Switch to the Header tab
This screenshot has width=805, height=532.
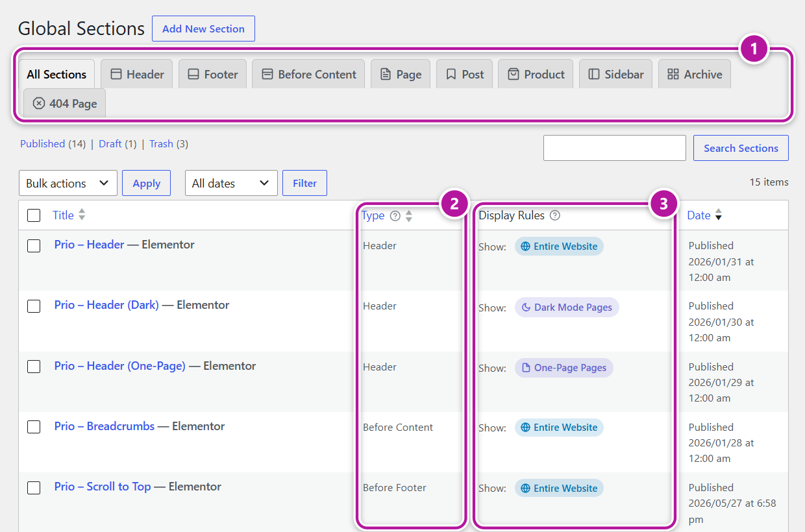(137, 74)
